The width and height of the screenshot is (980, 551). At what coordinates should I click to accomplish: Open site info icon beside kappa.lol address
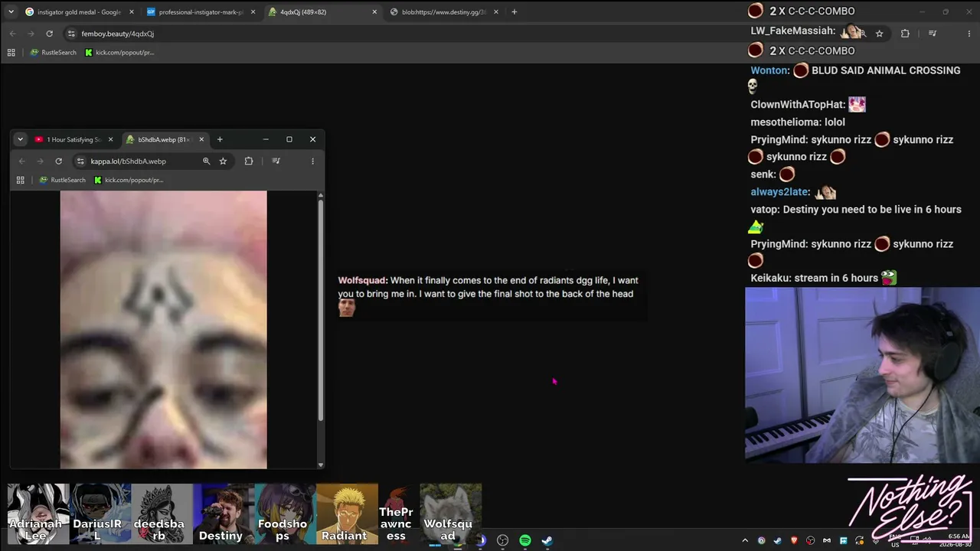(80, 161)
